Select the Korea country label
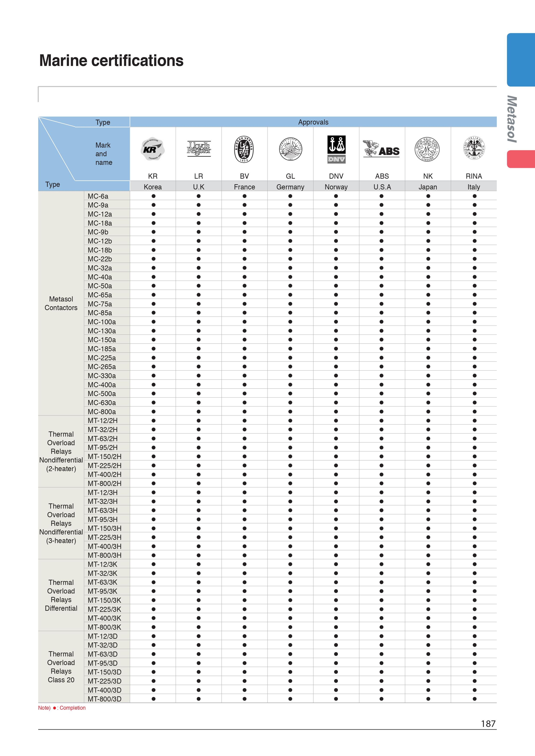This screenshot has width=535, height=756. pos(153,187)
